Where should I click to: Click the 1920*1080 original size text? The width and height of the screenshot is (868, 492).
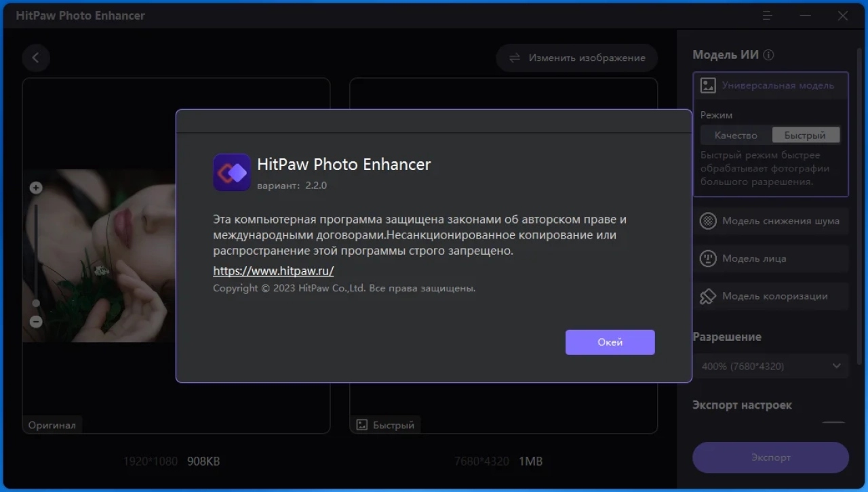(x=151, y=462)
